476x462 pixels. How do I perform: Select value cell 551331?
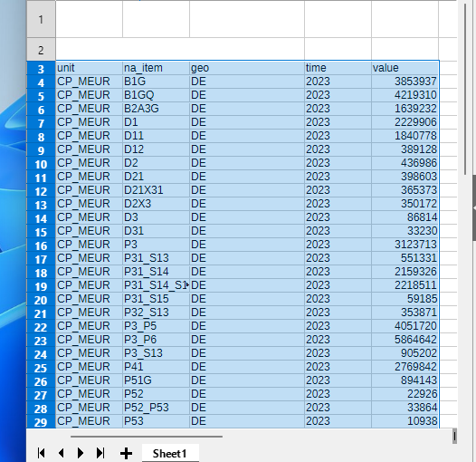[405, 258]
